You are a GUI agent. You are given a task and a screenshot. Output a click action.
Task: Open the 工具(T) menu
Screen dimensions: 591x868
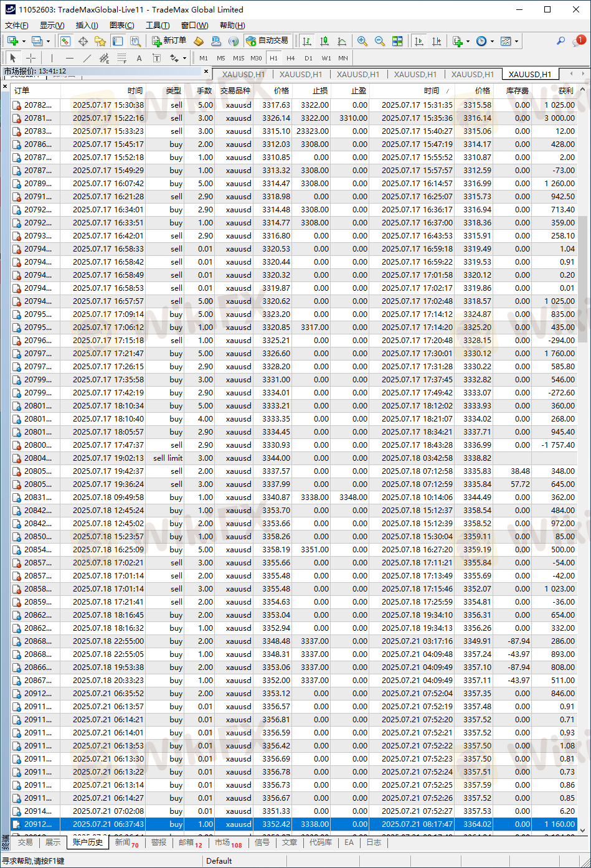tap(158, 26)
